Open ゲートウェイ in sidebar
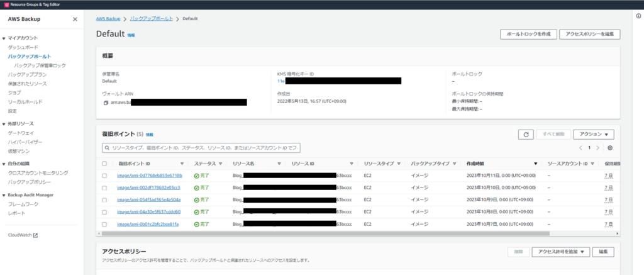Image resolution: width=644 pixels, height=275 pixels. tap(21, 133)
